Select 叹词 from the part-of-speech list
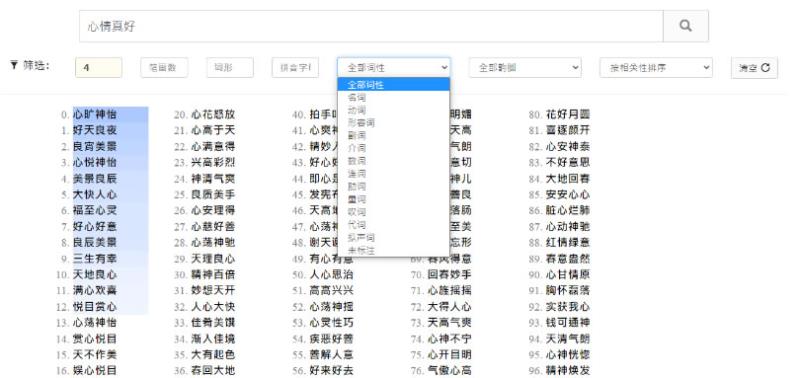This screenshot has height=378, width=800. [x=393, y=212]
